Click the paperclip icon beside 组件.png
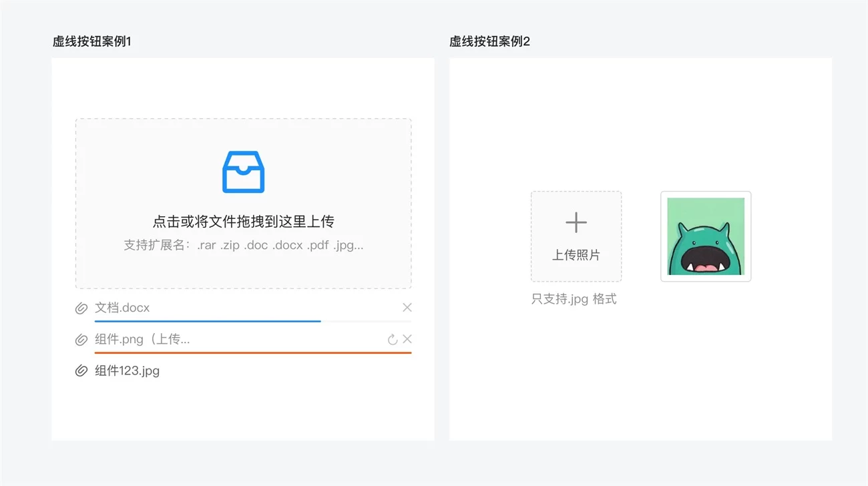Viewport: 868px width, 486px height. click(81, 340)
